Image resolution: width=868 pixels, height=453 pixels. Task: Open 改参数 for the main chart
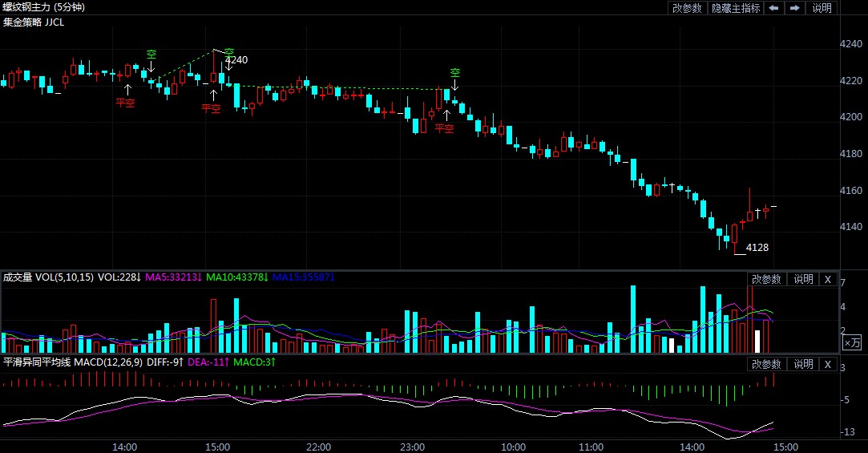(687, 8)
